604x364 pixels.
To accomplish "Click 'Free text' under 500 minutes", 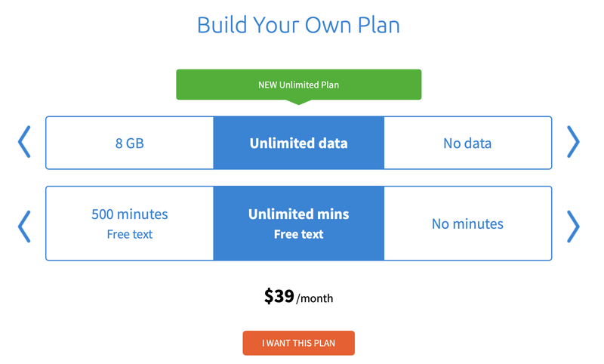I will (130, 234).
